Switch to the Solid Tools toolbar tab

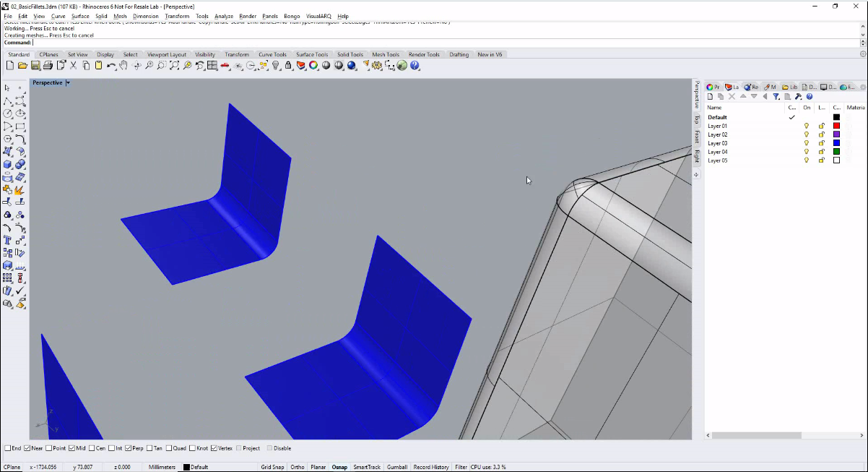350,54
